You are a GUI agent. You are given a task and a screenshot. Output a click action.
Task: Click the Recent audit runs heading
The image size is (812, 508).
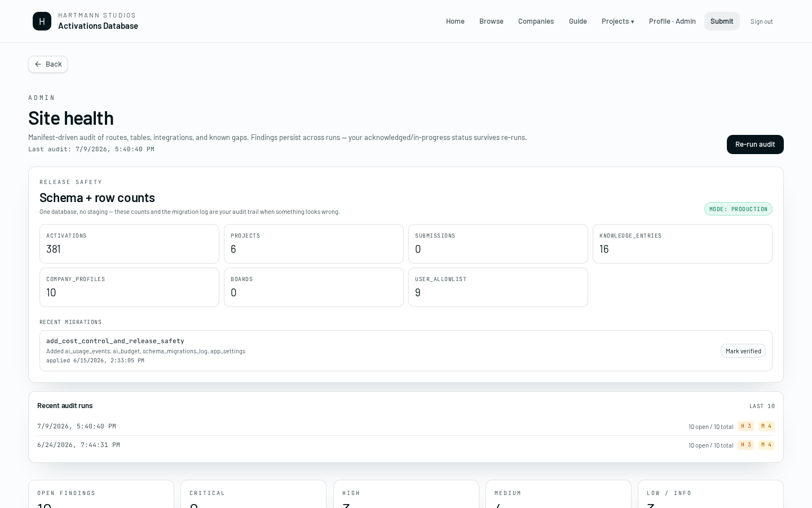65,406
